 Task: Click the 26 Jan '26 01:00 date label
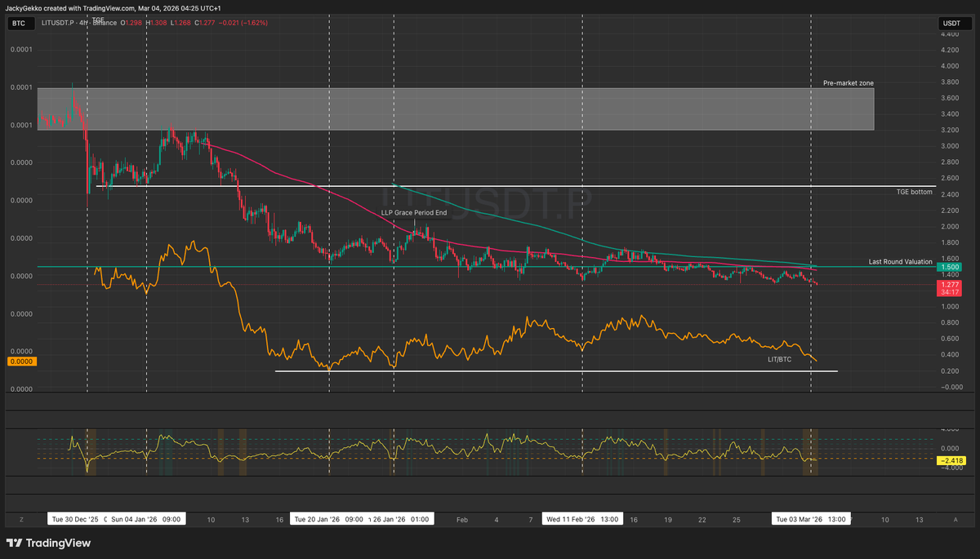coord(400,519)
